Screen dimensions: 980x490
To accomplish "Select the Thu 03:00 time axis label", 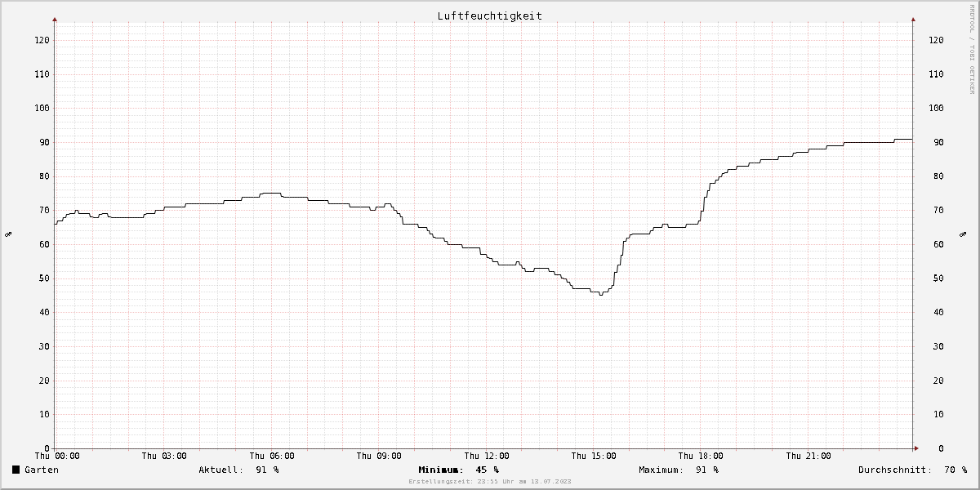I will [163, 456].
